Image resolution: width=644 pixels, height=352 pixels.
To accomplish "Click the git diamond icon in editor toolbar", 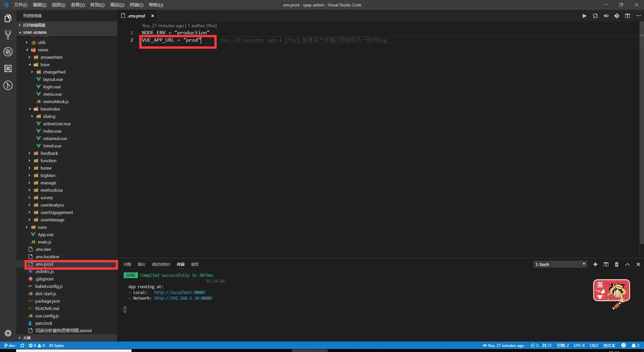I will [617, 16].
